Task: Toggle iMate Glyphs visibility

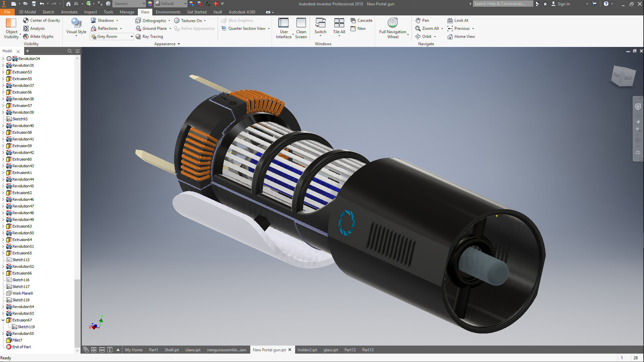Action: pos(38,37)
